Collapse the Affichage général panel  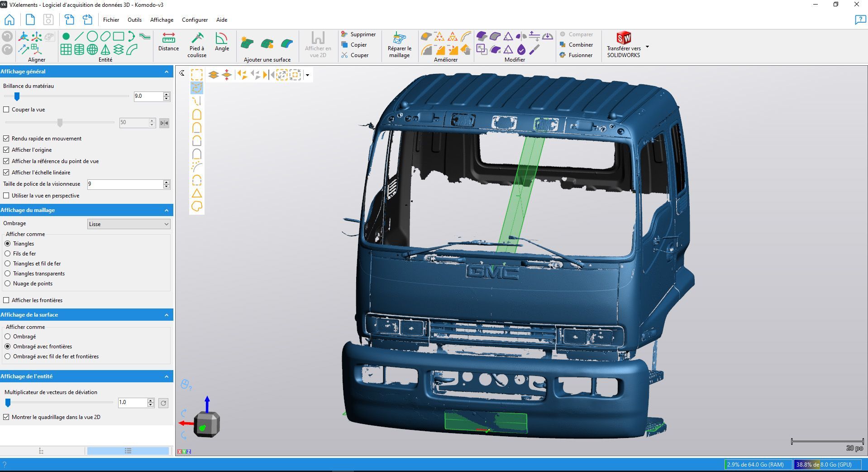165,71
